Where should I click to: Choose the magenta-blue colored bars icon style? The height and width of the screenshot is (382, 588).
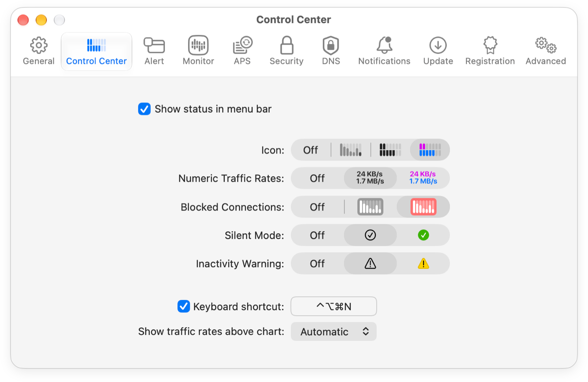(x=430, y=150)
